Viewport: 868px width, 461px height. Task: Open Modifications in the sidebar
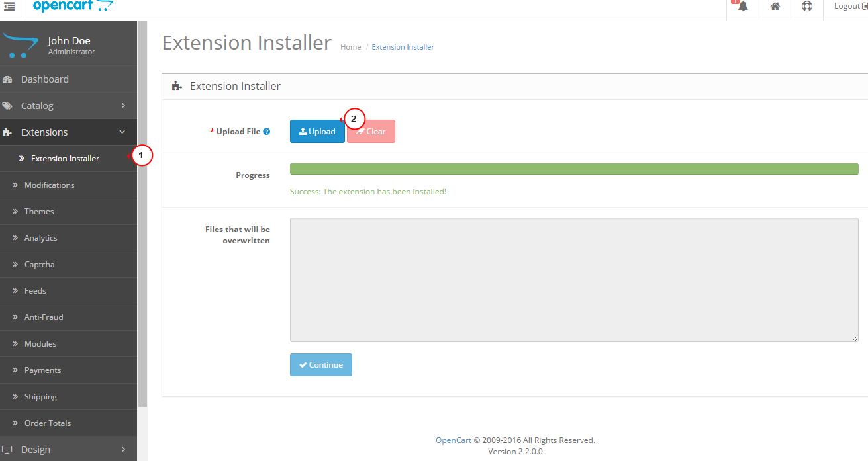[x=49, y=185]
